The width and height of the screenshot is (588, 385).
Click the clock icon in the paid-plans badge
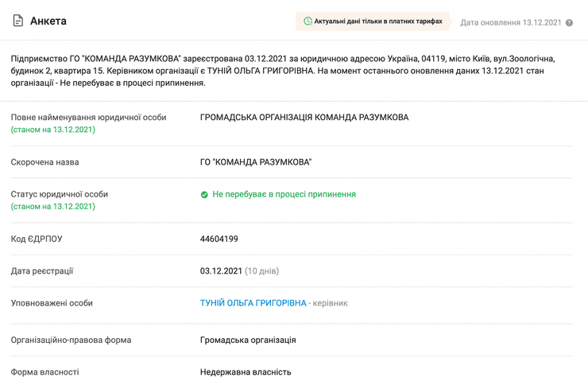(x=308, y=21)
